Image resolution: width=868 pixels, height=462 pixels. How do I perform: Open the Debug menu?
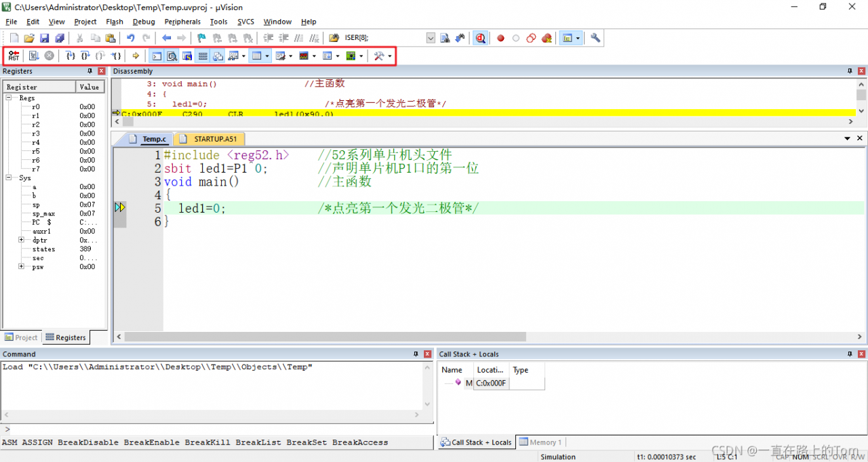(144, 22)
